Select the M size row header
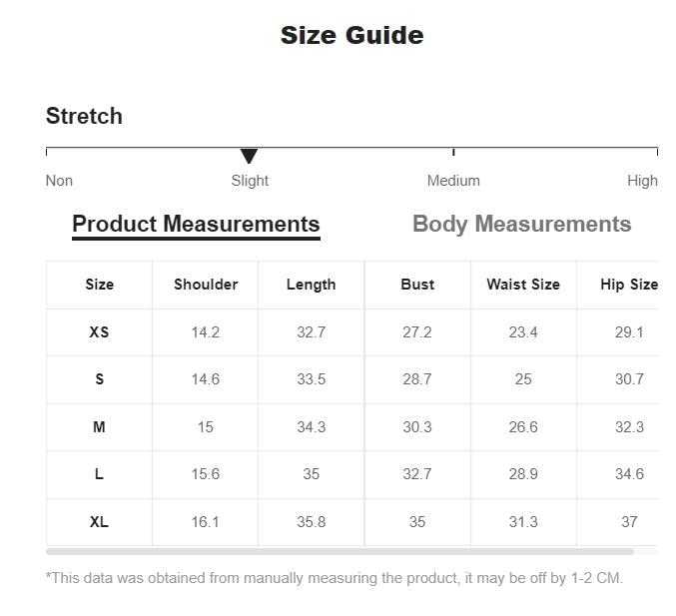This screenshot has height=616, width=676. pos(99,427)
